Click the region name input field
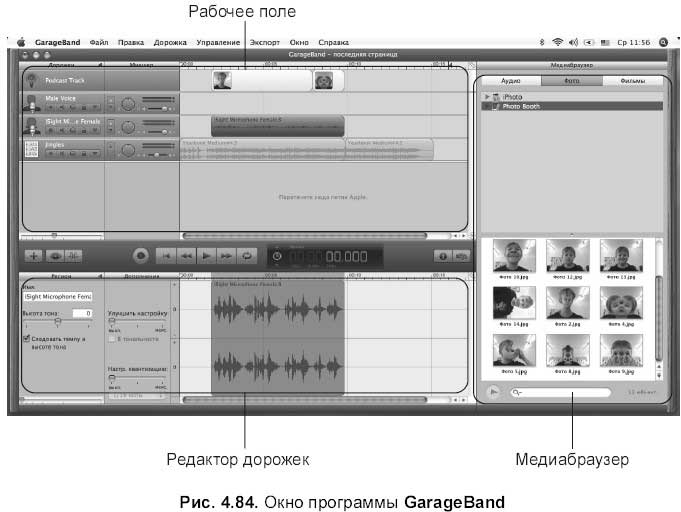The width and height of the screenshot is (681, 512). [x=58, y=296]
